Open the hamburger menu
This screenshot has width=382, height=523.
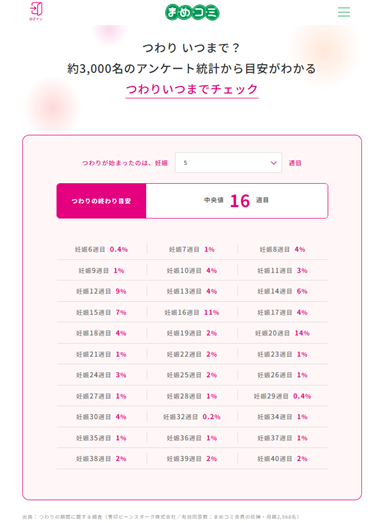(x=344, y=12)
